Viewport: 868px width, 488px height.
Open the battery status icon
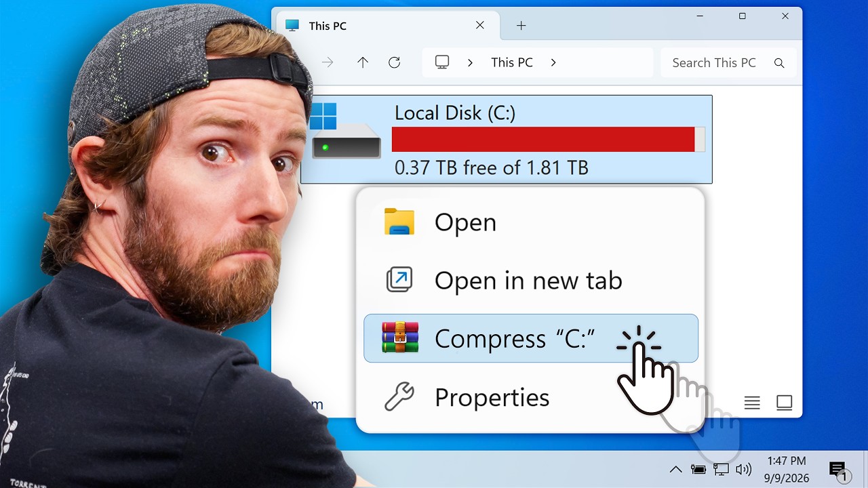coord(698,469)
